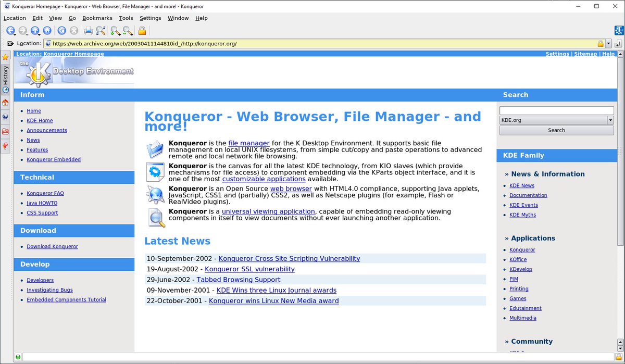Viewport: 625px width, 364px height.
Task: Click the animated KDE throbber icon
Action: pyautogui.click(x=619, y=31)
